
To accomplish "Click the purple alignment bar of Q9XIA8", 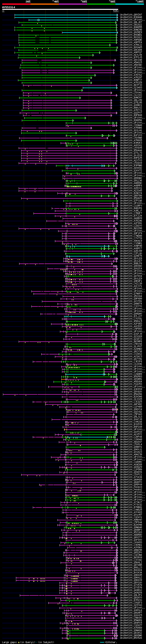I will [x=69, y=60].
